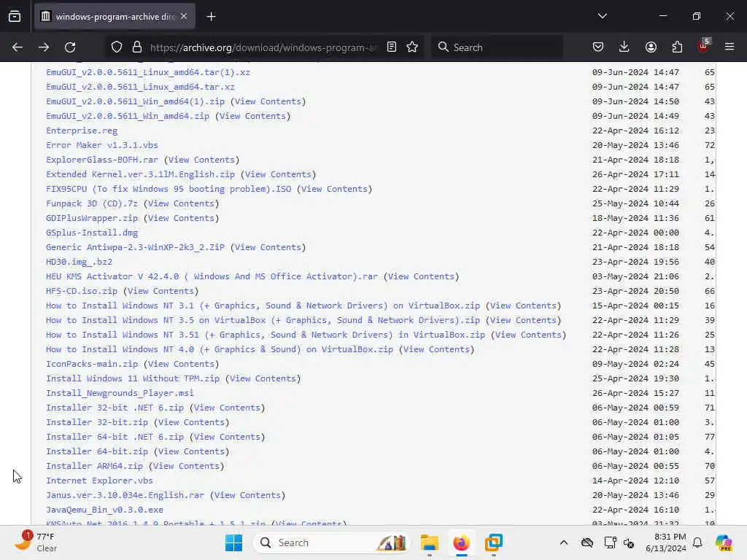Download Install_Newgrounds_Player.msi

click(120, 393)
